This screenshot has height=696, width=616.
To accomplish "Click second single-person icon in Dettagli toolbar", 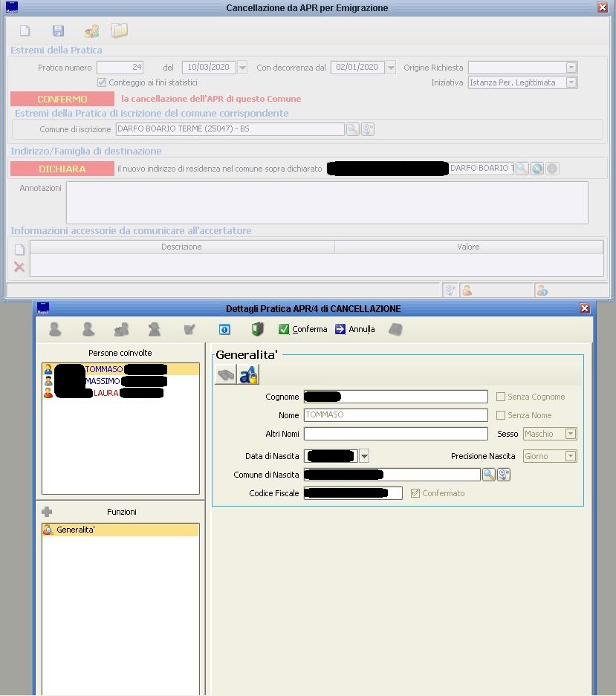I will pos(88,329).
